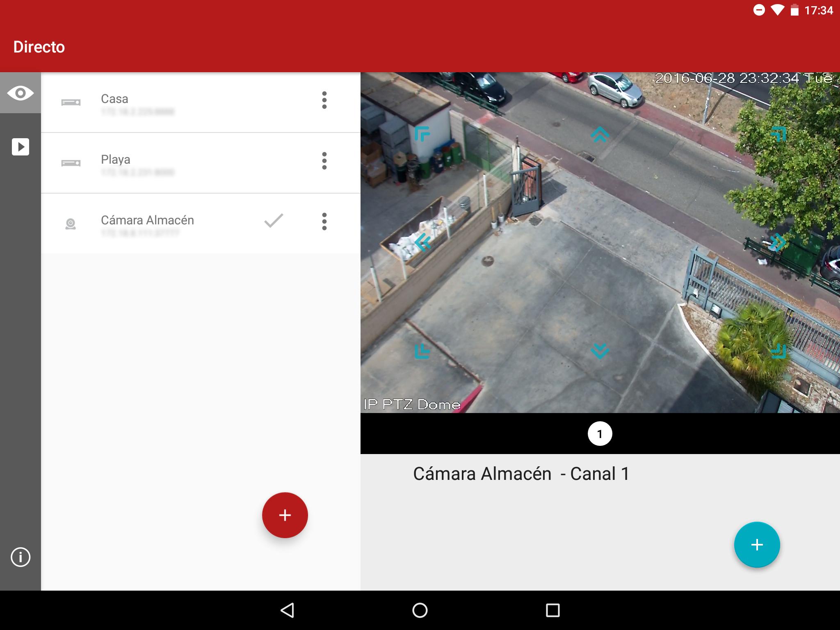Click the Playa recorder device icon
Image resolution: width=840 pixels, height=630 pixels.
(x=71, y=163)
